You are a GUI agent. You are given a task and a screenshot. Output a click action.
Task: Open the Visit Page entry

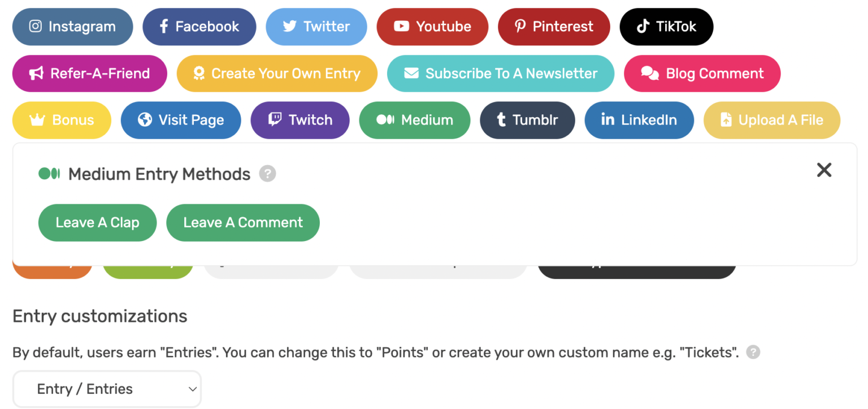(x=181, y=120)
